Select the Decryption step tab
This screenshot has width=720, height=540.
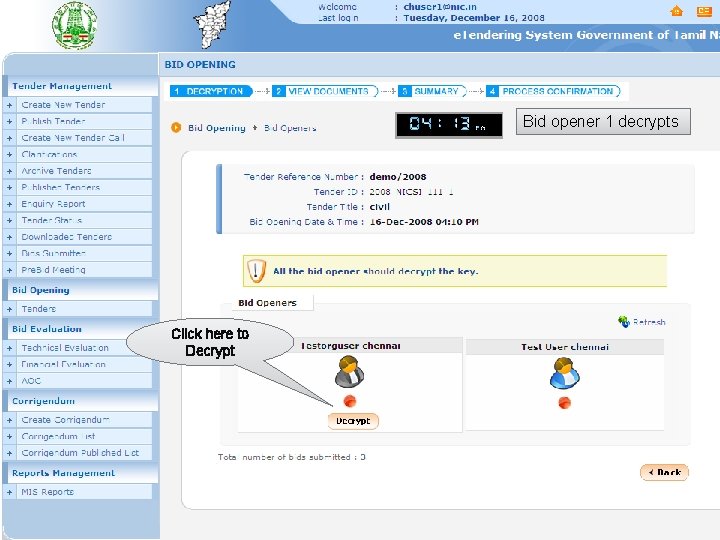211,91
